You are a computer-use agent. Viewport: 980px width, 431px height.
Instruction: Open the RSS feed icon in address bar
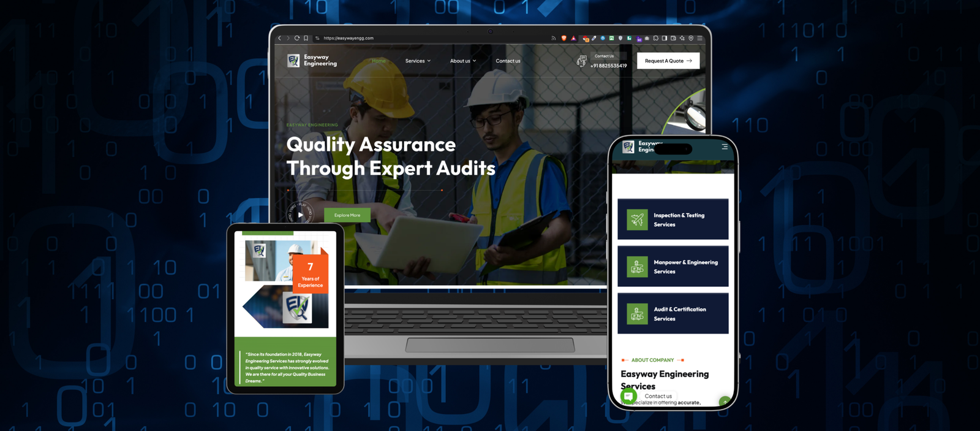click(x=554, y=38)
